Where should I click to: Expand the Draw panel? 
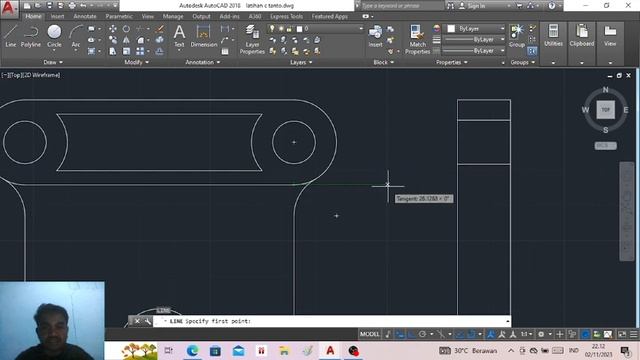(53, 62)
